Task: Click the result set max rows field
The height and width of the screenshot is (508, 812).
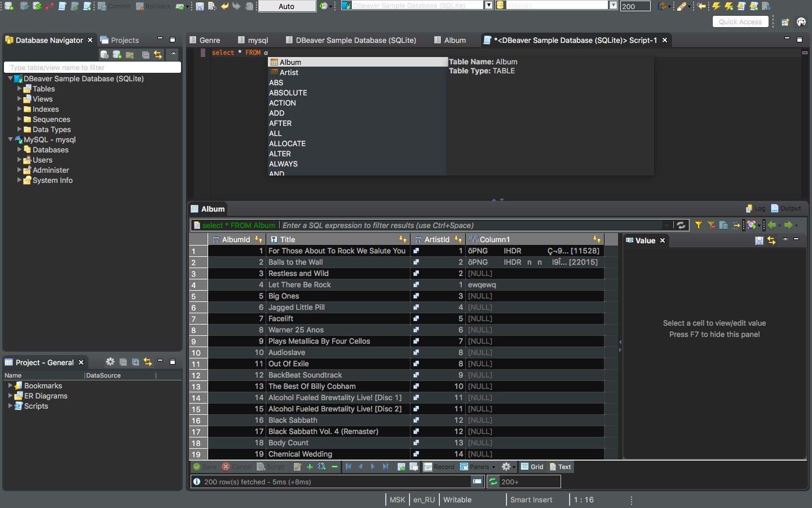Action: 635,6
